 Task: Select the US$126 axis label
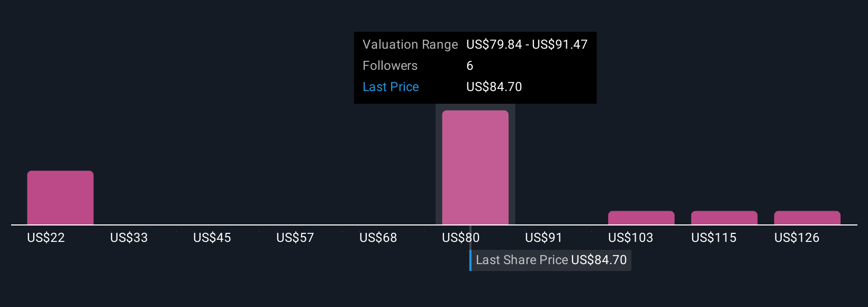(x=797, y=238)
